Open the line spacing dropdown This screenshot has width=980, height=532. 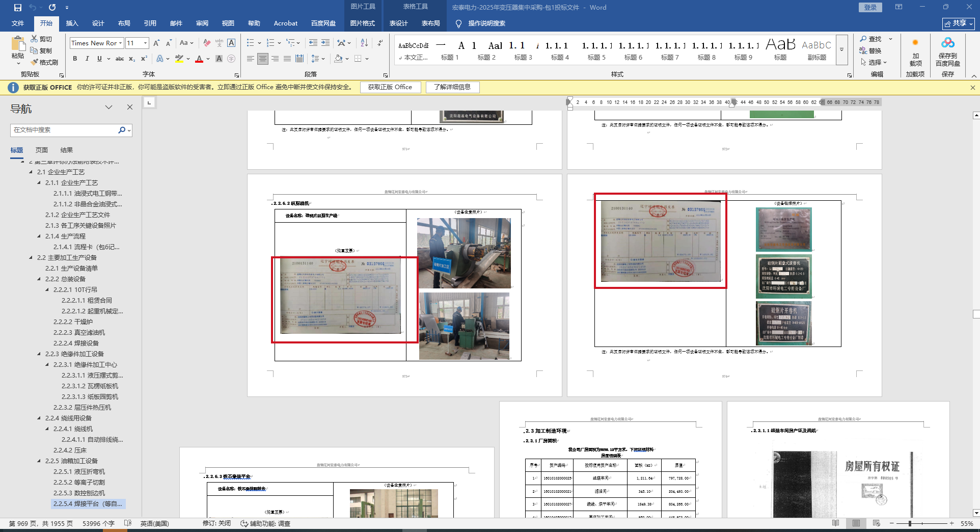point(323,59)
